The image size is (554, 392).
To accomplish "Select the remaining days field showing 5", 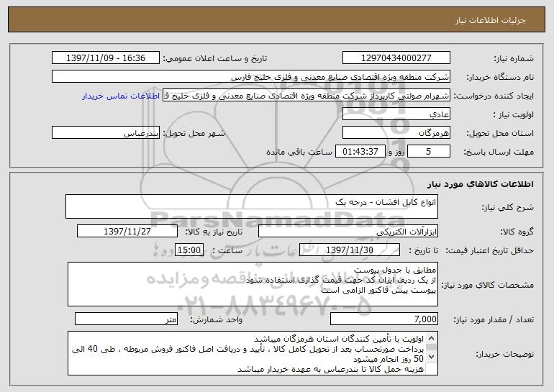I will coord(429,152).
